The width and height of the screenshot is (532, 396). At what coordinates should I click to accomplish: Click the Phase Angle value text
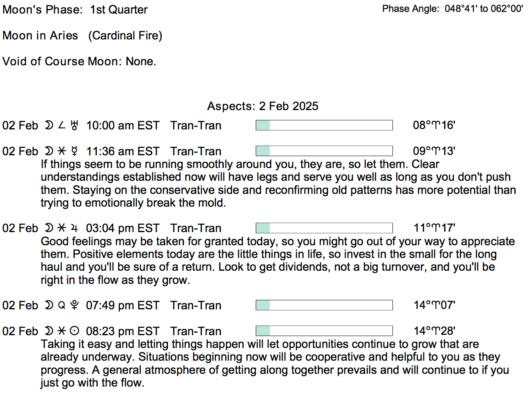click(484, 9)
